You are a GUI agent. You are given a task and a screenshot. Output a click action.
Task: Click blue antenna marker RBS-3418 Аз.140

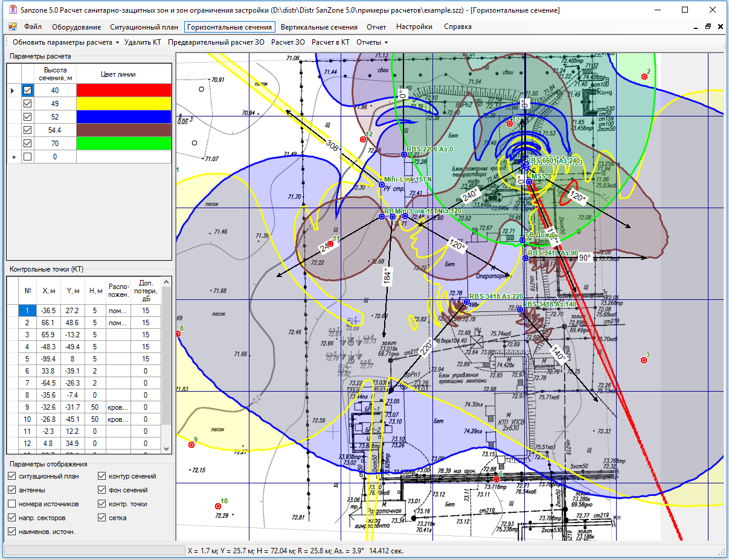[x=520, y=309]
